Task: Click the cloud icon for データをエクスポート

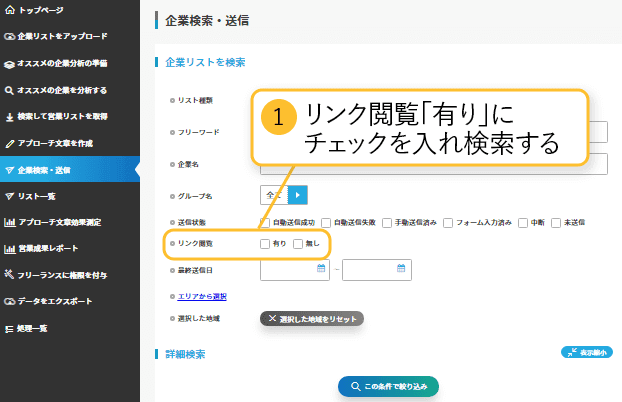Action: pyautogui.click(x=10, y=302)
